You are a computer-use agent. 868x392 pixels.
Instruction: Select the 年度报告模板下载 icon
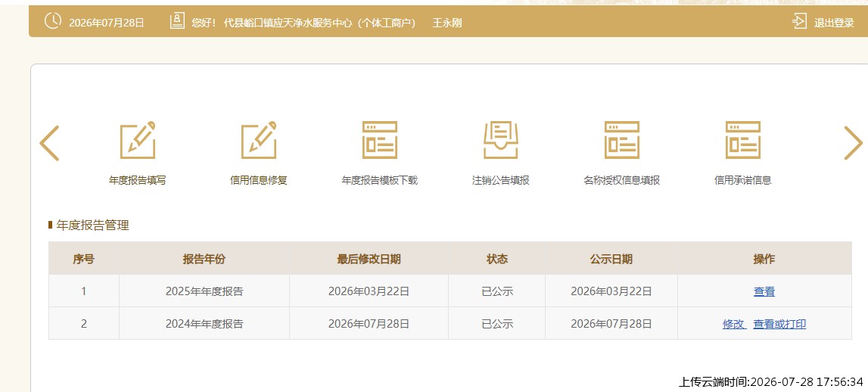click(x=380, y=140)
